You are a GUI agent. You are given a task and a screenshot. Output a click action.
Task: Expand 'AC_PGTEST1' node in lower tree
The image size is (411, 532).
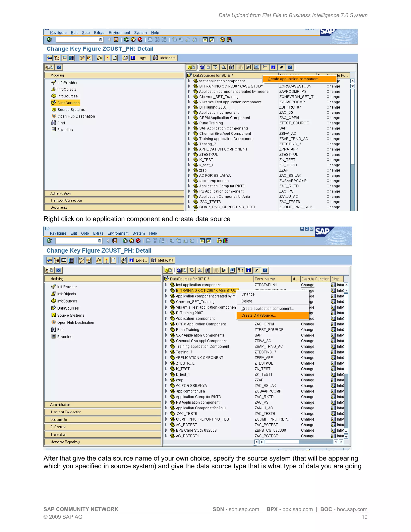point(166,436)
